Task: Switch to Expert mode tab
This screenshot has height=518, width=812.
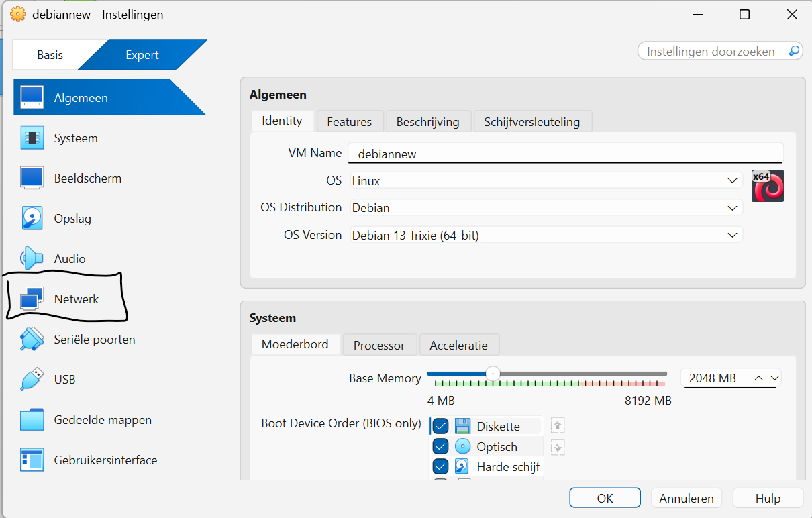Action: tap(142, 55)
